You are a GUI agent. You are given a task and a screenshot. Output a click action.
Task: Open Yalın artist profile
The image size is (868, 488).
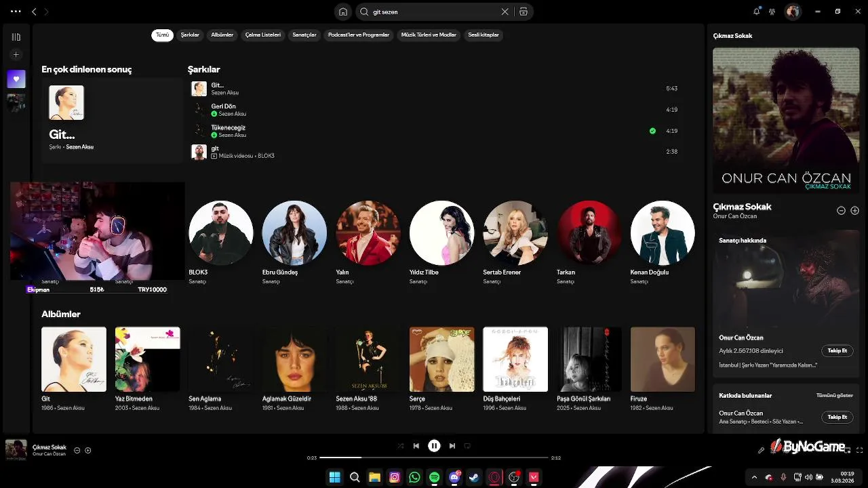coord(368,232)
